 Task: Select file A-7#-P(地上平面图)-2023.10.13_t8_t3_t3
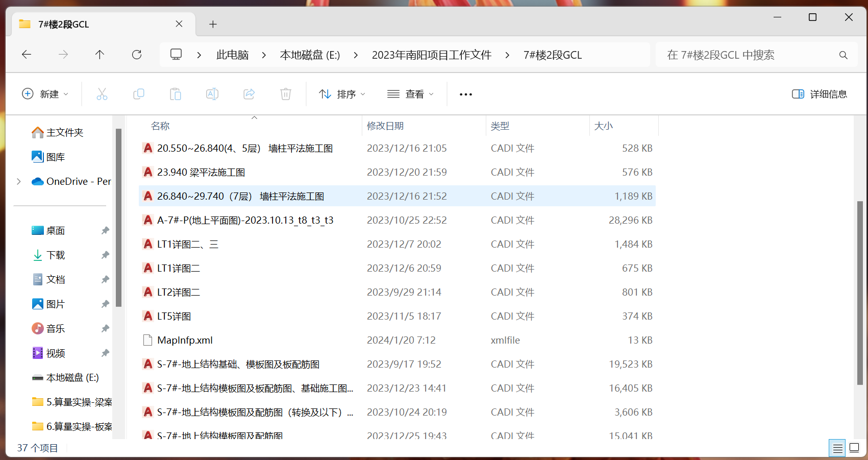point(397,221)
